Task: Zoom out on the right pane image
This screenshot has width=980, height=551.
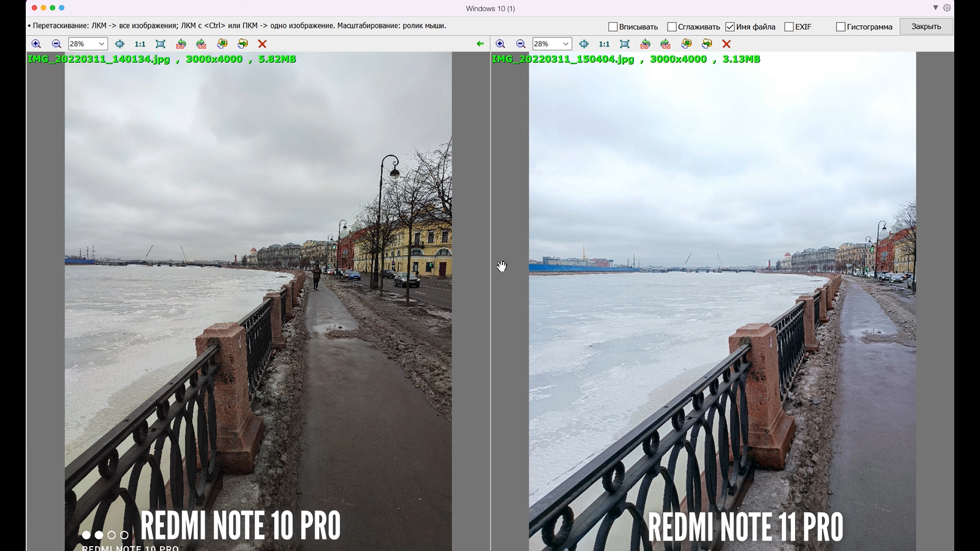Action: pos(521,44)
